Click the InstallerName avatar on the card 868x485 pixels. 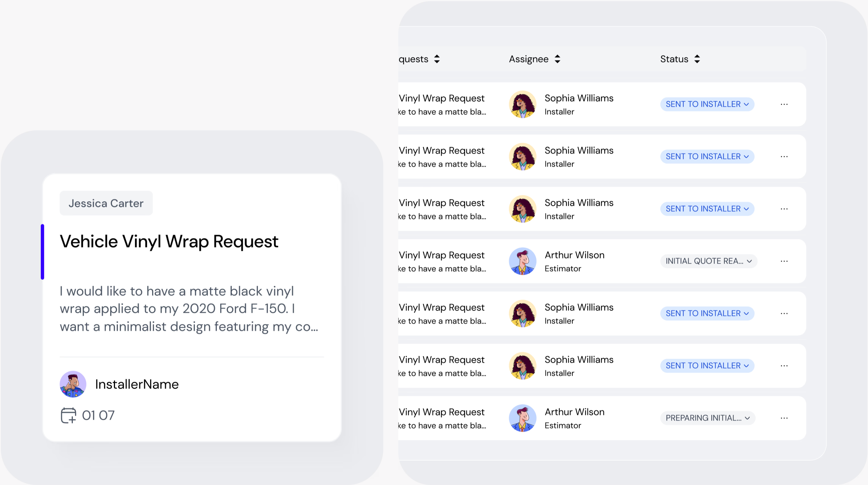coord(73,384)
